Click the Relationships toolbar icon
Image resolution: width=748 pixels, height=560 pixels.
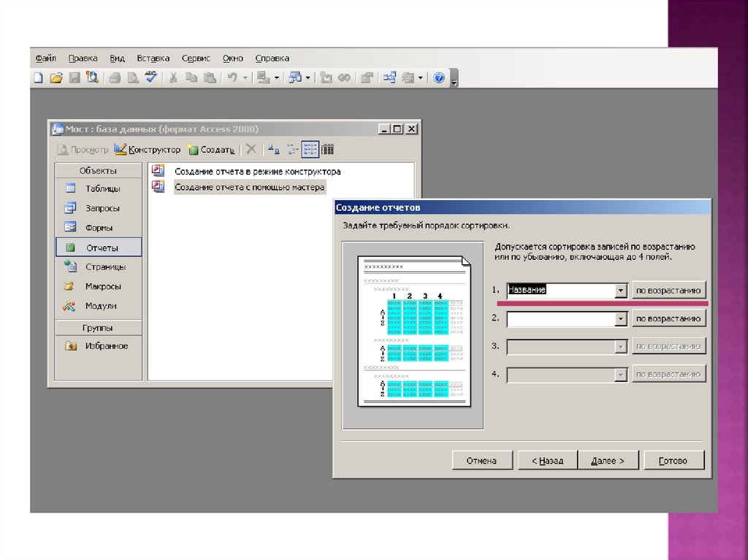(x=390, y=77)
